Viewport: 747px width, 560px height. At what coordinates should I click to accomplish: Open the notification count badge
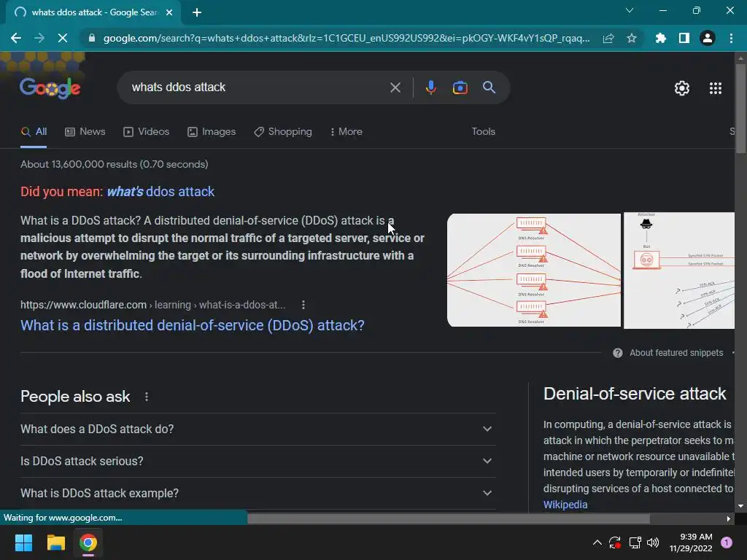(x=727, y=542)
